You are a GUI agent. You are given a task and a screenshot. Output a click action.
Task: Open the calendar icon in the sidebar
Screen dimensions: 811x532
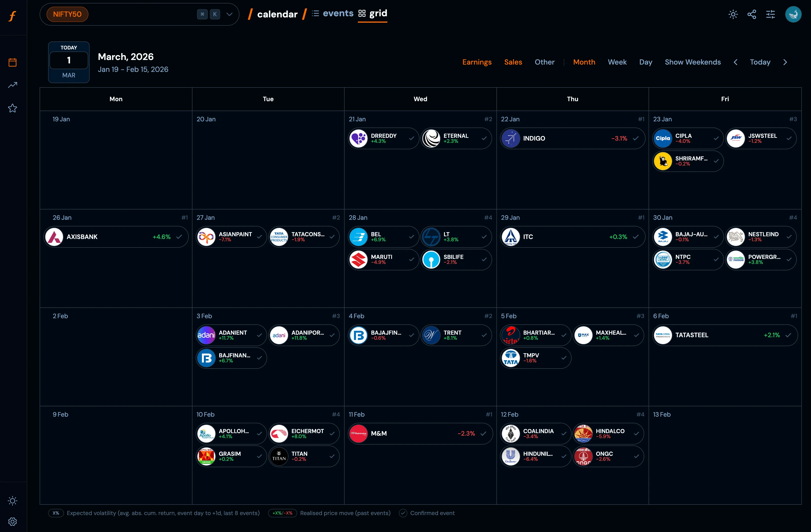coord(13,62)
